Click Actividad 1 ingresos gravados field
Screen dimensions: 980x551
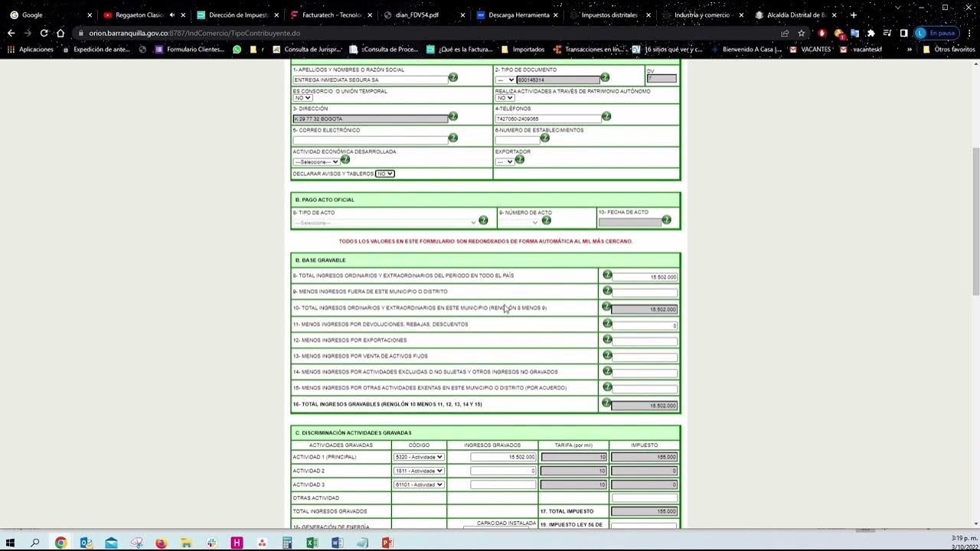coord(503,457)
